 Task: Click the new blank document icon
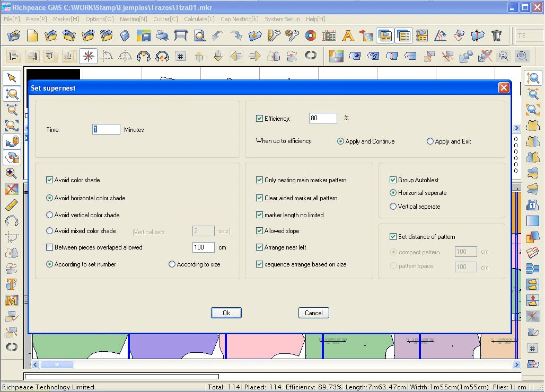pos(32,35)
